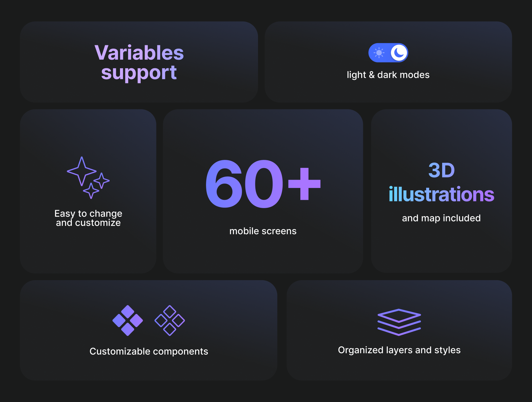Click the and map included text
532x402 pixels.
(x=441, y=218)
